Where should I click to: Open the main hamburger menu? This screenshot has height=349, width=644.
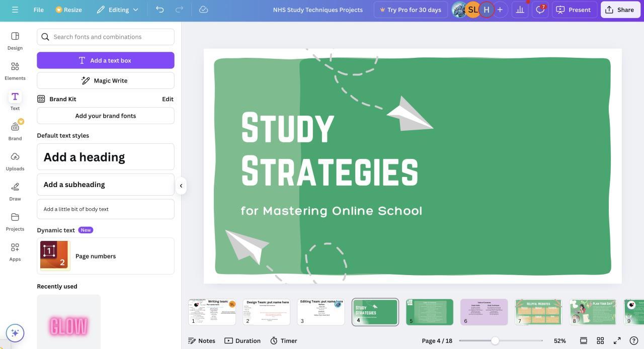coord(15,10)
